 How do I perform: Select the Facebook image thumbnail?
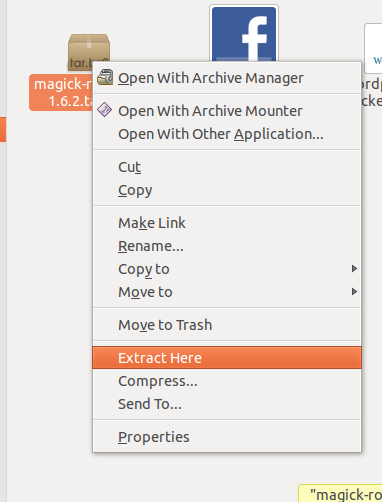click(x=244, y=33)
